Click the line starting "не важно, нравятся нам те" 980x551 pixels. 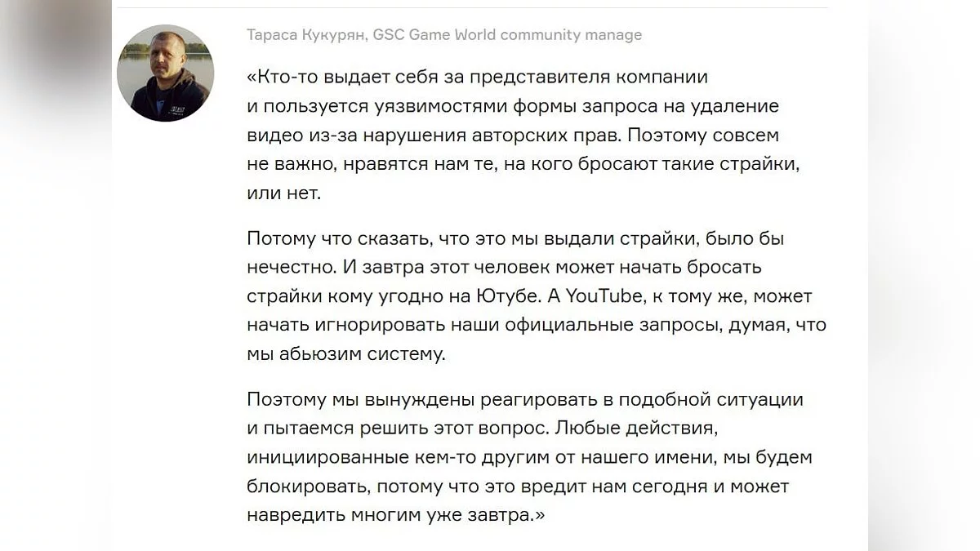(522, 164)
